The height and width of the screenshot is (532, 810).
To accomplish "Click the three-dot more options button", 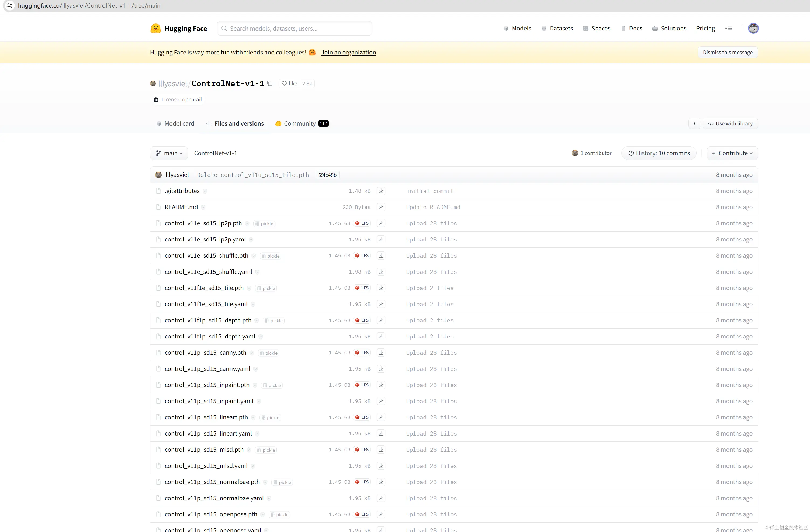I will (x=694, y=123).
